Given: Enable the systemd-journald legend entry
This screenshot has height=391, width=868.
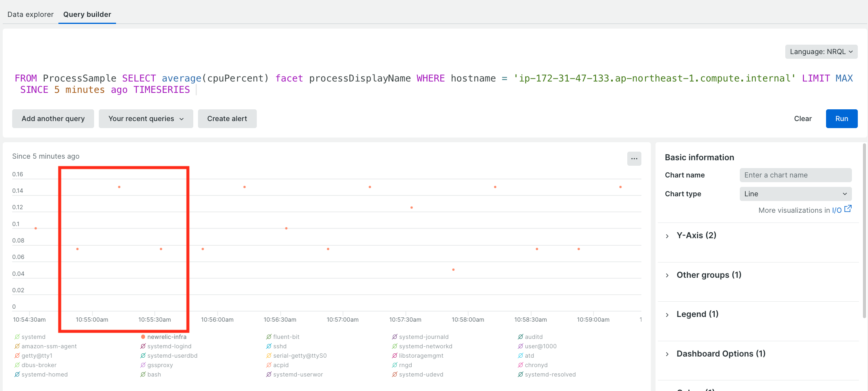Looking at the screenshot, I should [420, 337].
